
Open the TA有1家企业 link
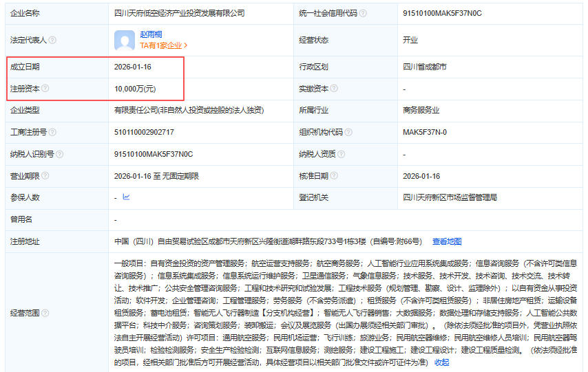tap(163, 46)
